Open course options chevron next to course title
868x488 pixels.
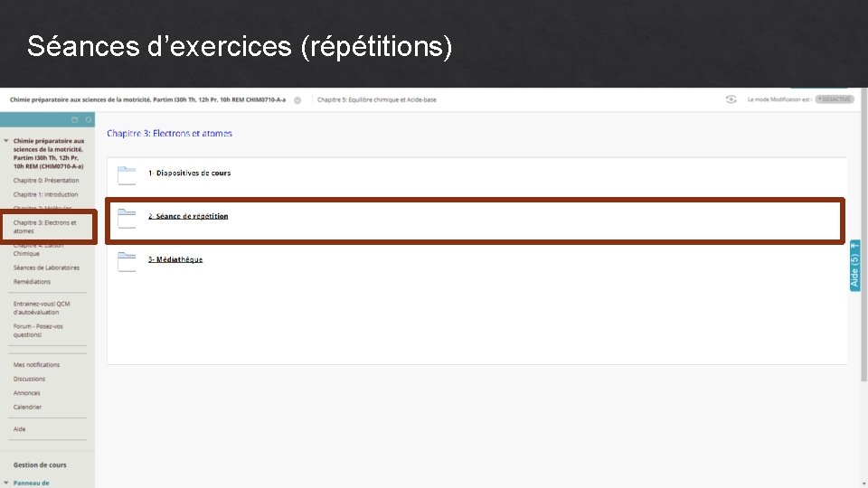297,100
